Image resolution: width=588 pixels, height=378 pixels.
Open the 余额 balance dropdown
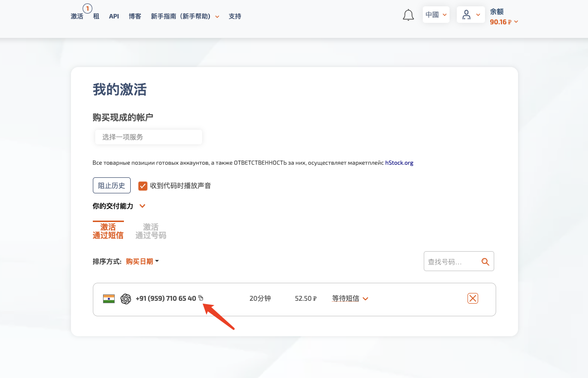pos(503,22)
